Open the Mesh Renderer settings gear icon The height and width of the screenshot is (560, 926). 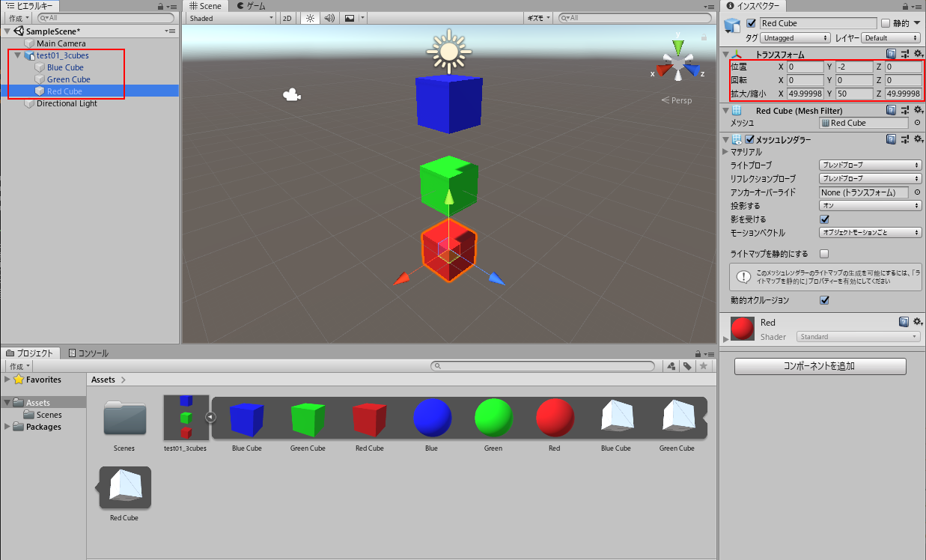click(x=918, y=139)
